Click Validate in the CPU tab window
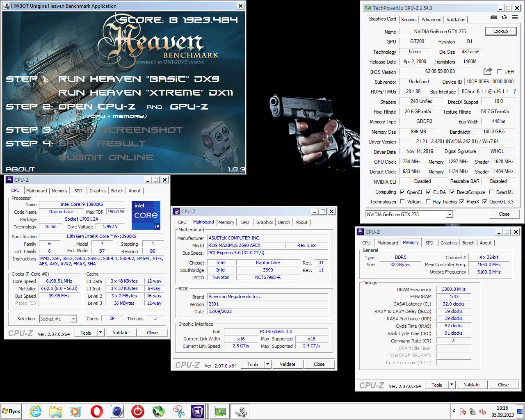This screenshot has width=525, height=420. coord(121,333)
